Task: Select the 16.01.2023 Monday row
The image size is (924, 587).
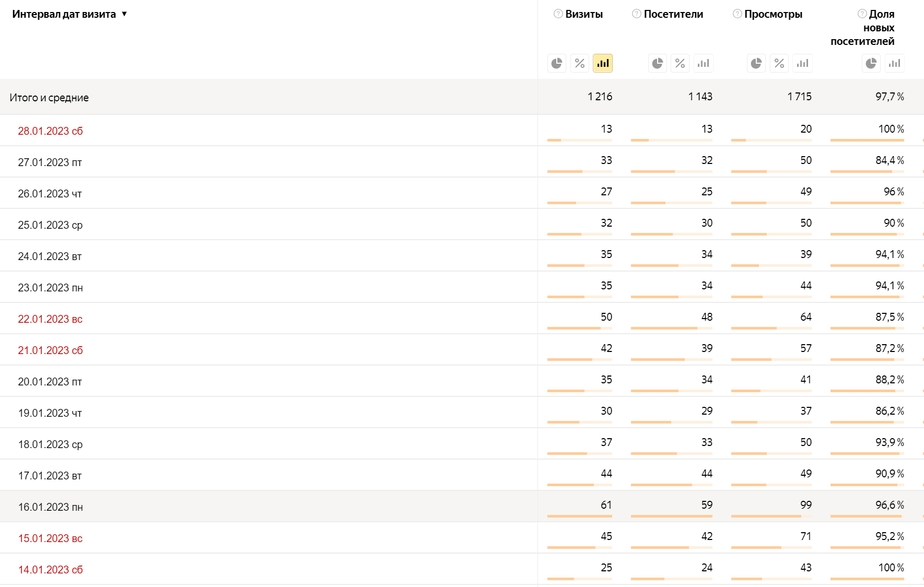Action: coord(51,507)
